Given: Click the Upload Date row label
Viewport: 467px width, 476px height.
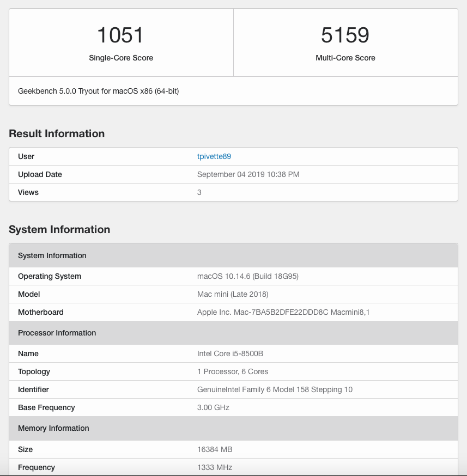Looking at the screenshot, I should click(x=40, y=174).
